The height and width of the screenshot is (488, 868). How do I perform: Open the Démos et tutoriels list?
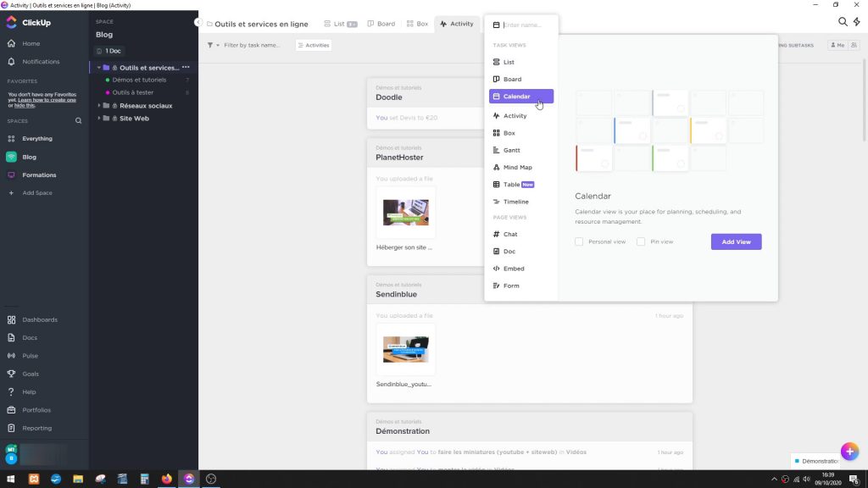point(139,80)
